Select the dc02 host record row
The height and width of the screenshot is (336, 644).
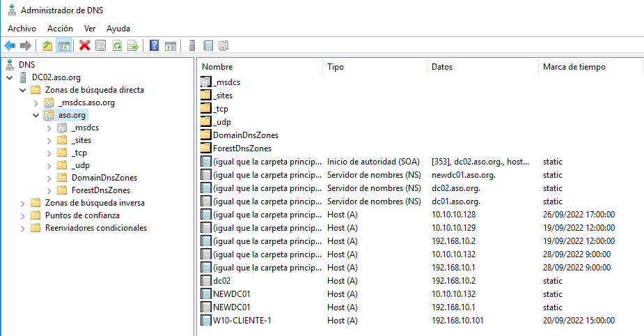coord(221,281)
